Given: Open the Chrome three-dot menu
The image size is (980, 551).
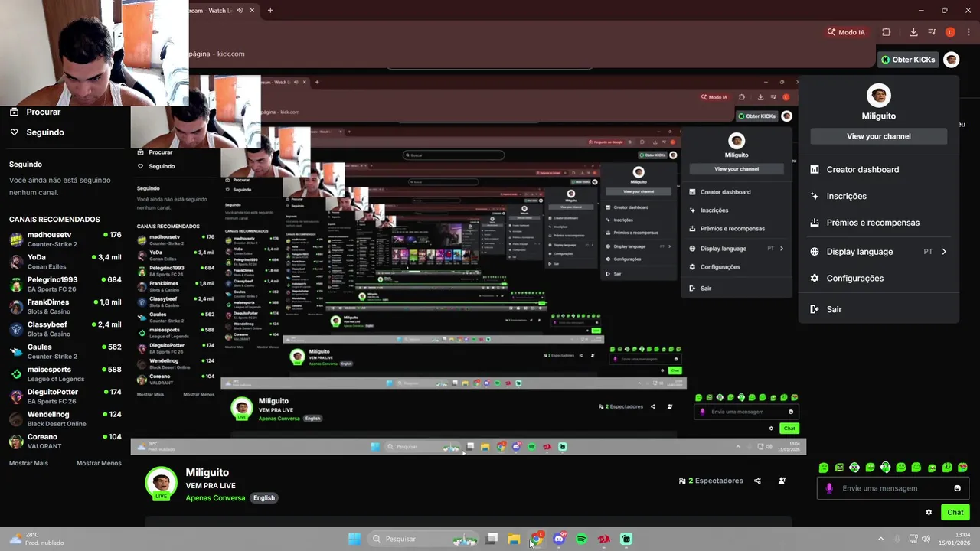Looking at the screenshot, I should point(969,32).
